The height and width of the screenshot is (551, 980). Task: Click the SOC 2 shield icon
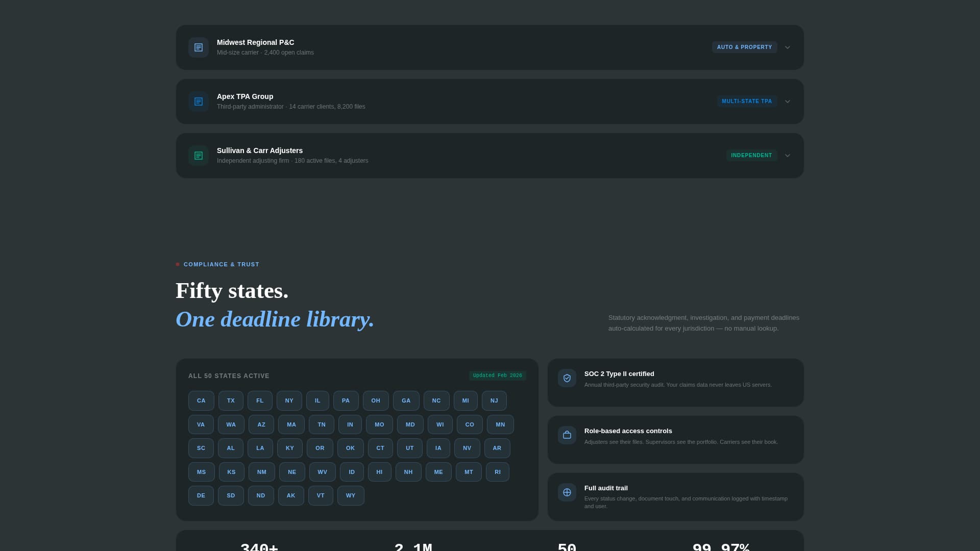(x=567, y=378)
